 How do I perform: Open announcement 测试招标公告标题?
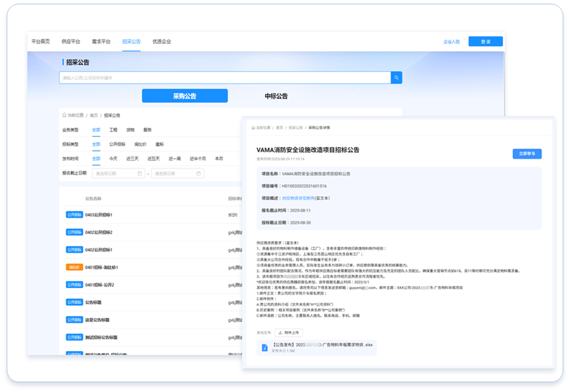[x=101, y=338]
